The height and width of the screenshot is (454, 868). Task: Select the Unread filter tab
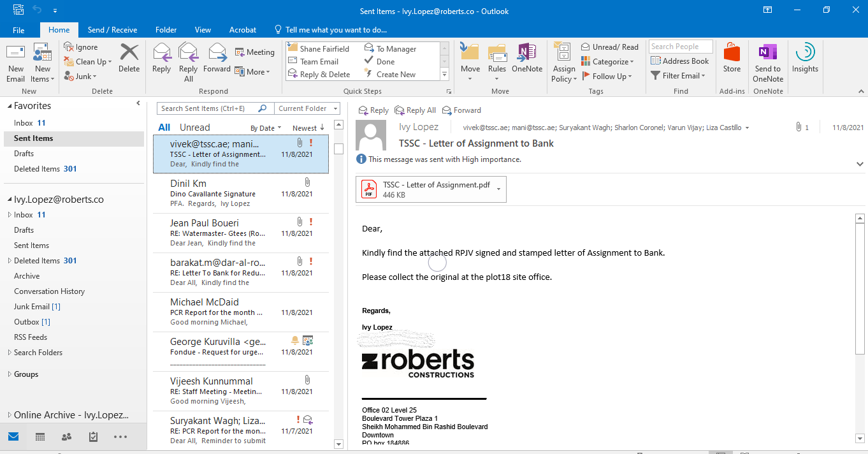(x=194, y=128)
